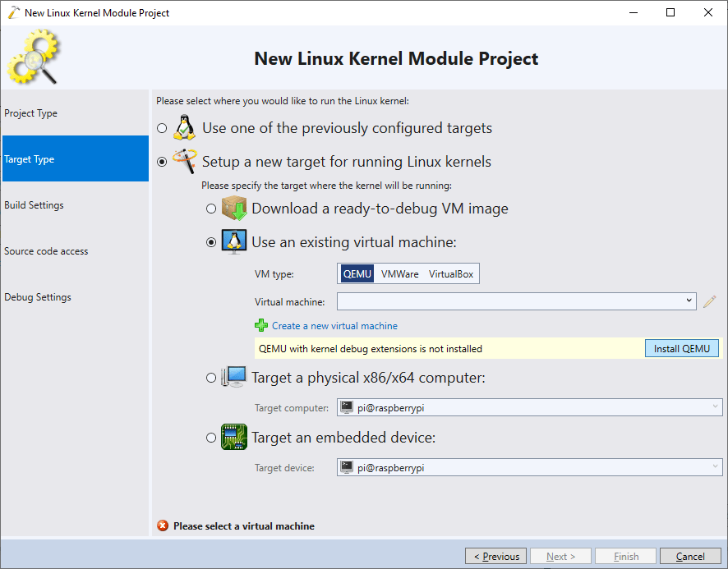
Task: Select Target a physical x86/x64 computer
Action: pyautogui.click(x=210, y=377)
